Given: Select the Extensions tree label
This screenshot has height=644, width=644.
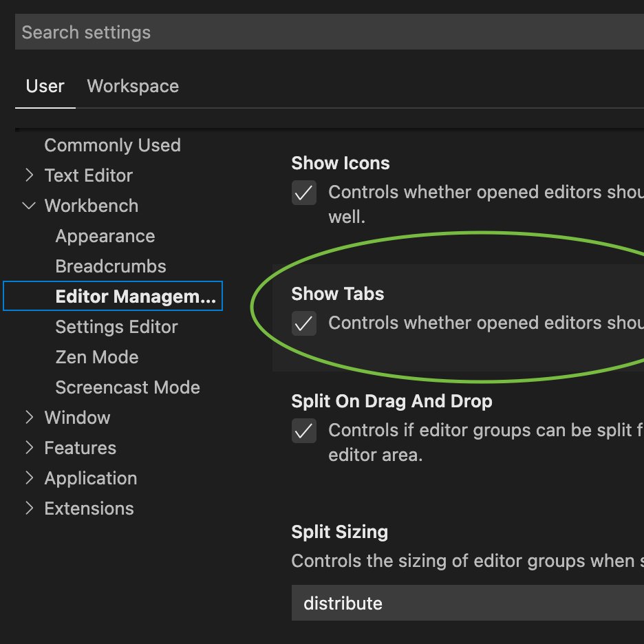Looking at the screenshot, I should pyautogui.click(x=89, y=508).
